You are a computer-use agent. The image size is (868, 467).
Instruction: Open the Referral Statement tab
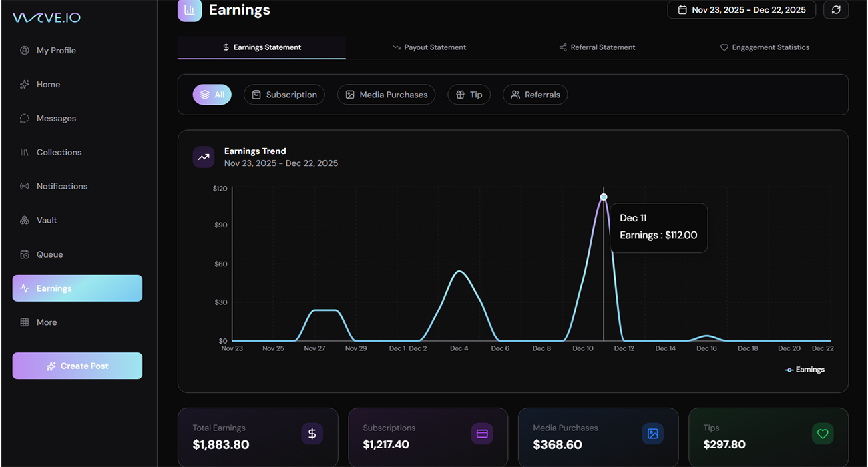coord(597,47)
